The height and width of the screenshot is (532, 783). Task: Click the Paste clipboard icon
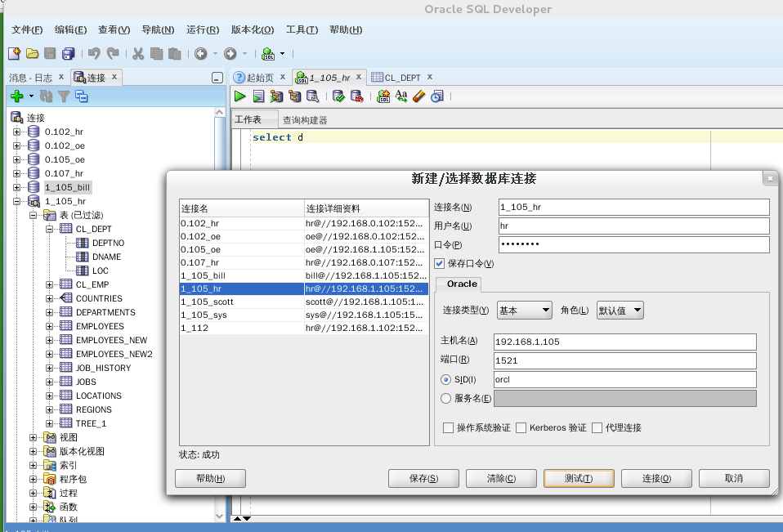[174, 53]
